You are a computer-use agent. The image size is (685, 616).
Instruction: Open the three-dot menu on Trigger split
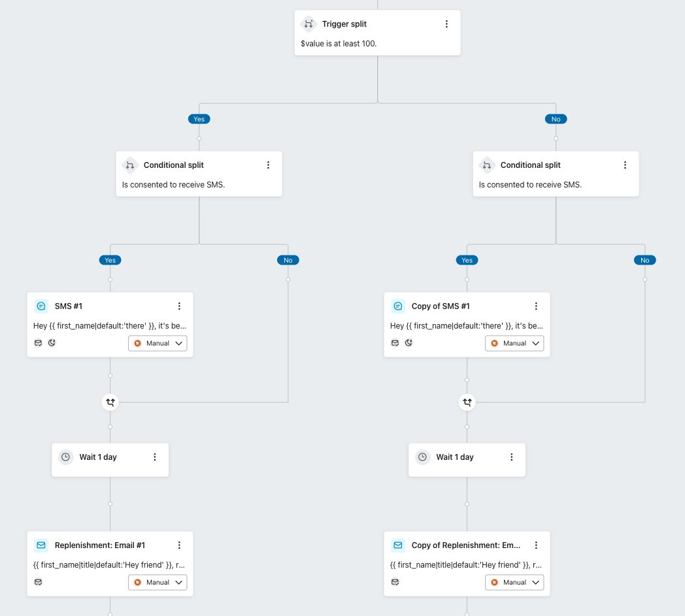pos(447,24)
